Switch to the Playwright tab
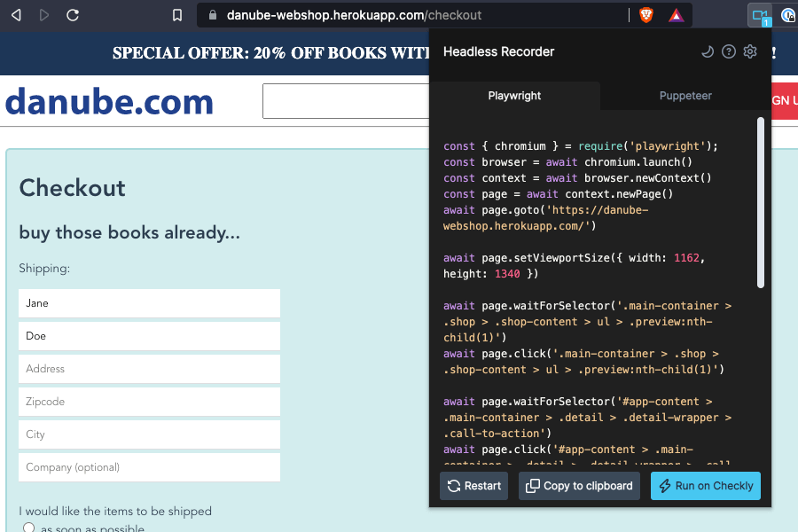 [514, 96]
